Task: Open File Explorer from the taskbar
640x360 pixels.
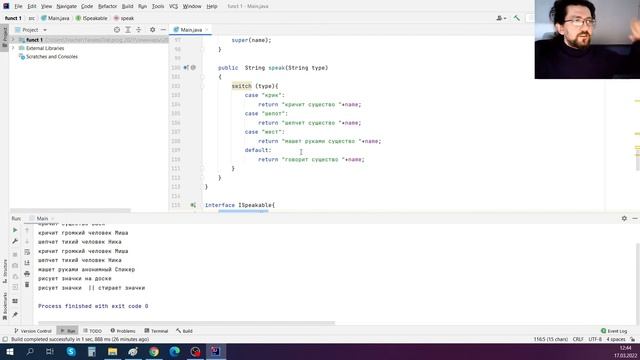Action: click(x=112, y=351)
